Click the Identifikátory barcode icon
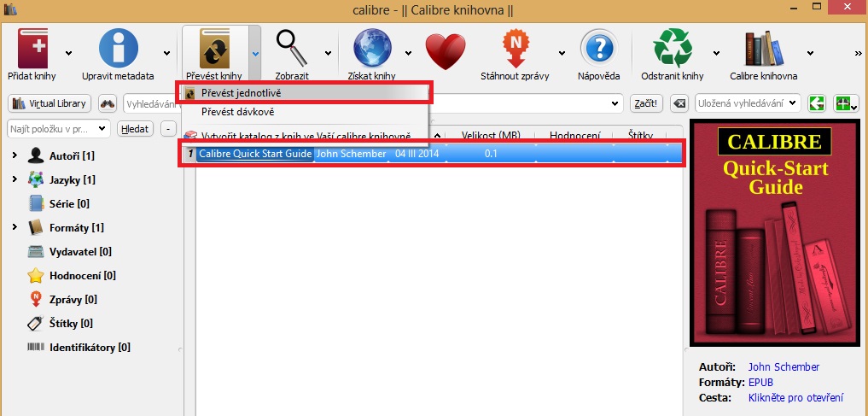The image size is (868, 416). 36,348
